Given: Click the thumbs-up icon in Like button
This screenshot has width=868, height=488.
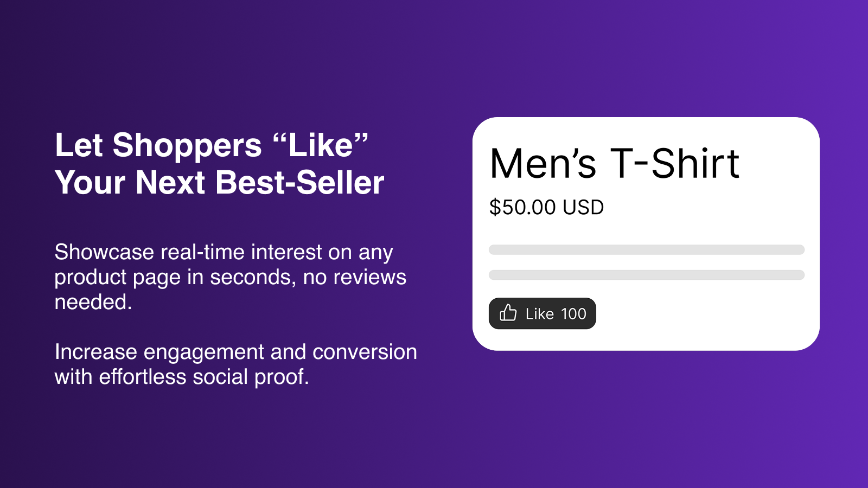Looking at the screenshot, I should click(x=508, y=313).
